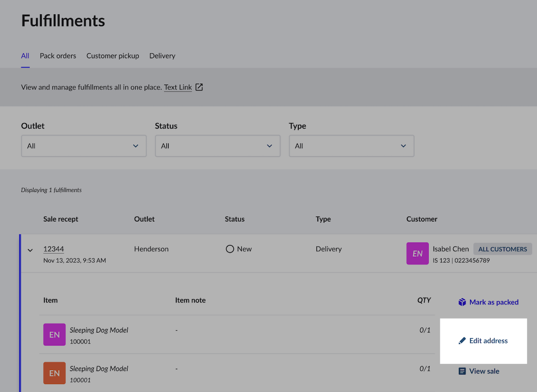537x392 pixels.
Task: Click the Delivery type cell in row
Action: click(x=328, y=249)
